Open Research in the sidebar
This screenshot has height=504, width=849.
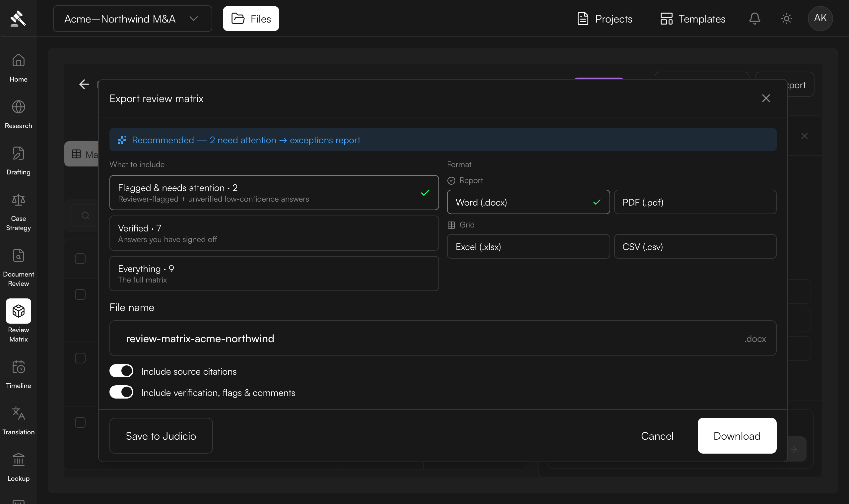(x=18, y=114)
